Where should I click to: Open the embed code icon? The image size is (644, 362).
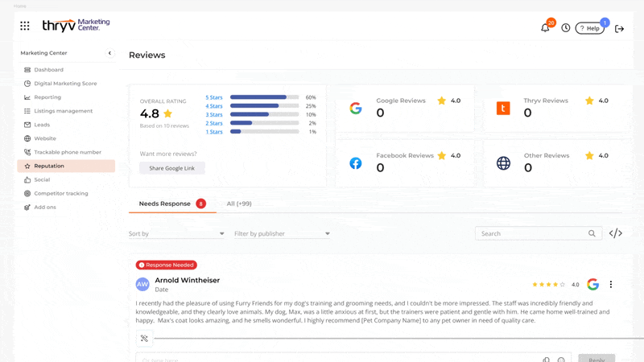coord(616,233)
